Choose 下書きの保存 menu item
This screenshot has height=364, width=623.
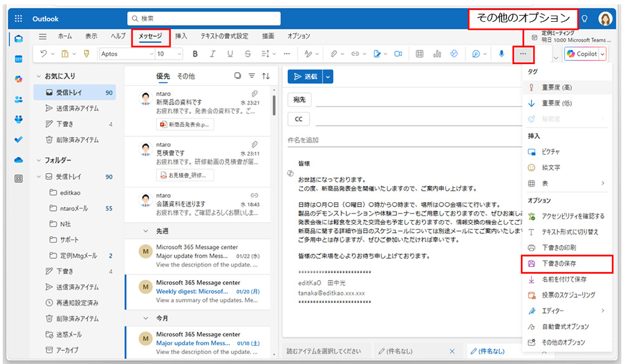(567, 264)
